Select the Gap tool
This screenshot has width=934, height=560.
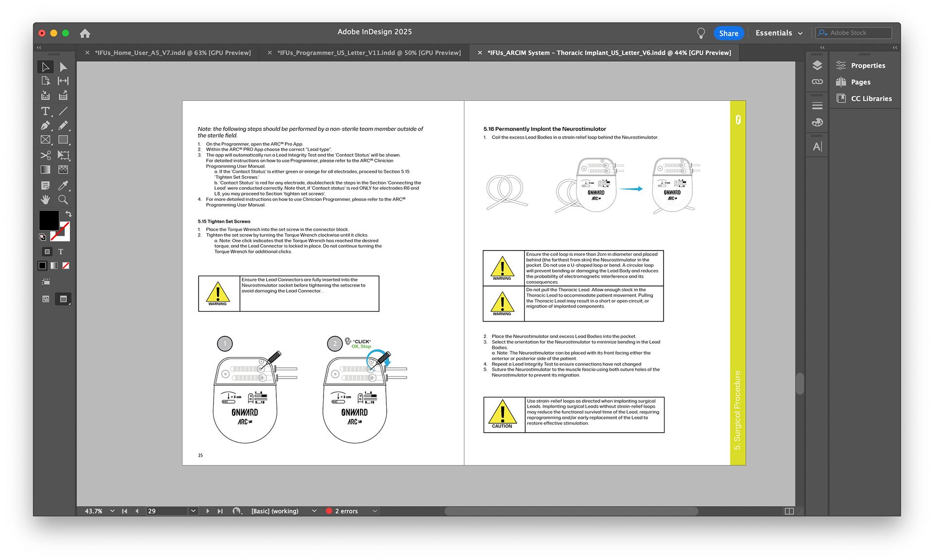[63, 81]
